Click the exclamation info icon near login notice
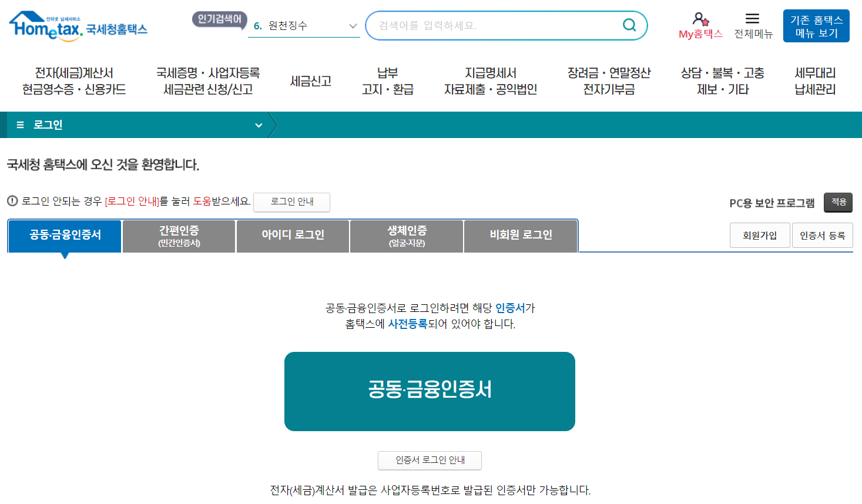 pyautogui.click(x=12, y=201)
